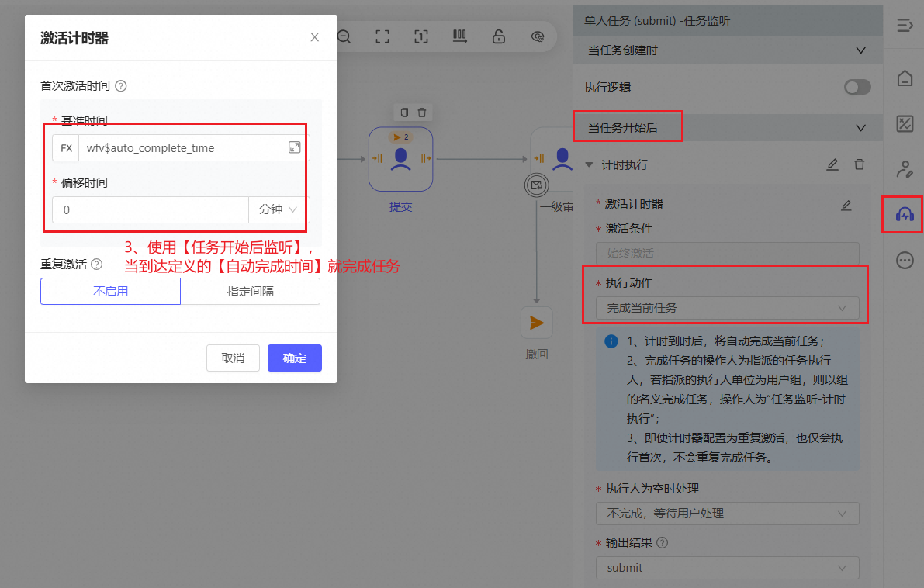Click the 取消 button in the dialog
The height and width of the screenshot is (588, 924).
(233, 358)
